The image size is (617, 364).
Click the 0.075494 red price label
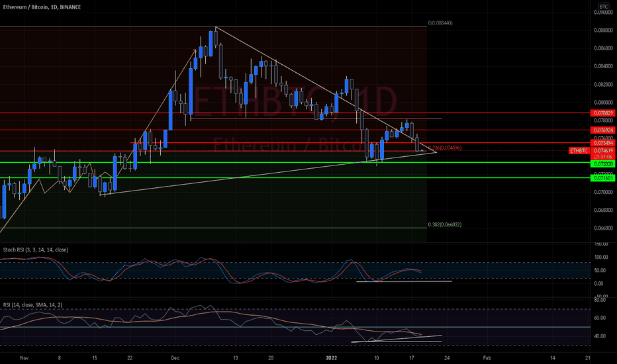point(603,143)
